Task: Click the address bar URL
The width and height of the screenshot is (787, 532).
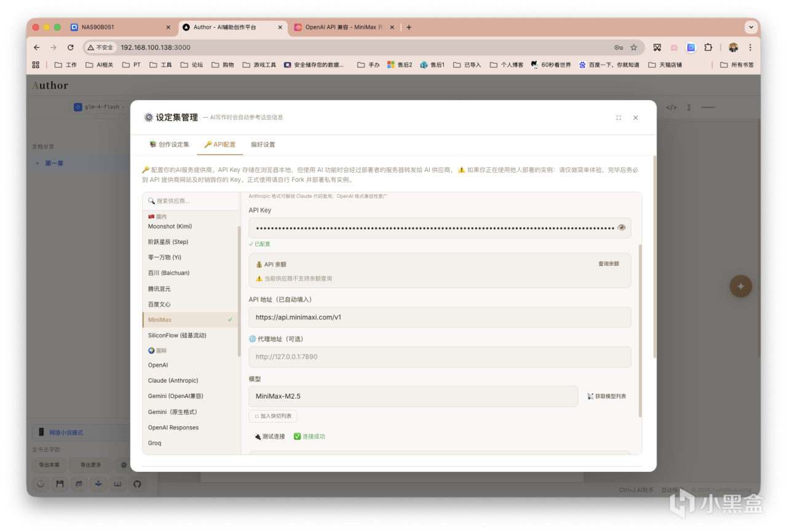Action: pyautogui.click(x=156, y=47)
